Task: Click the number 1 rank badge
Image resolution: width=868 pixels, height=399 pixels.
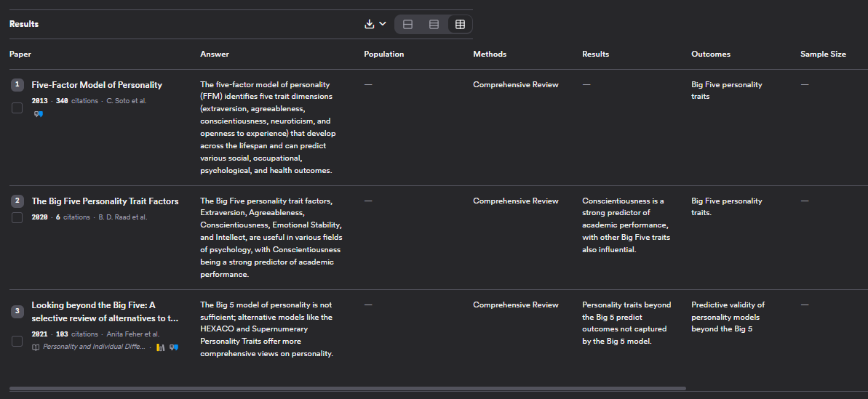Action: (x=17, y=85)
